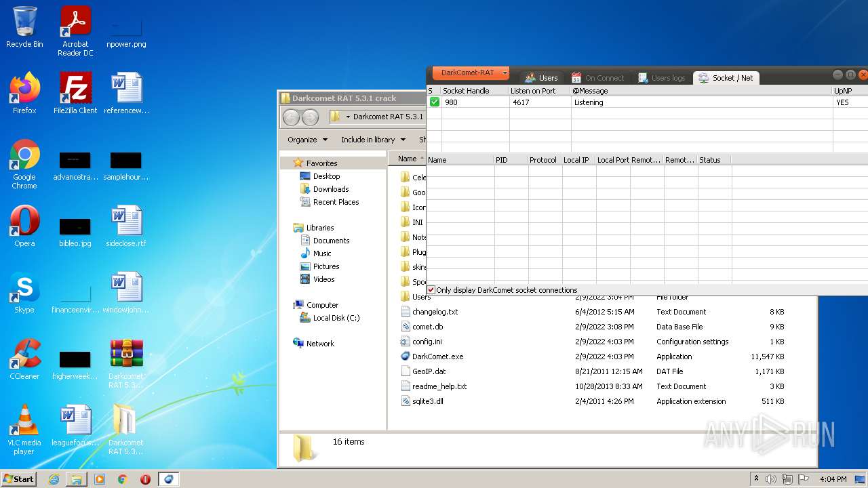Sort files by Name column header
868x488 pixels.
408,159
